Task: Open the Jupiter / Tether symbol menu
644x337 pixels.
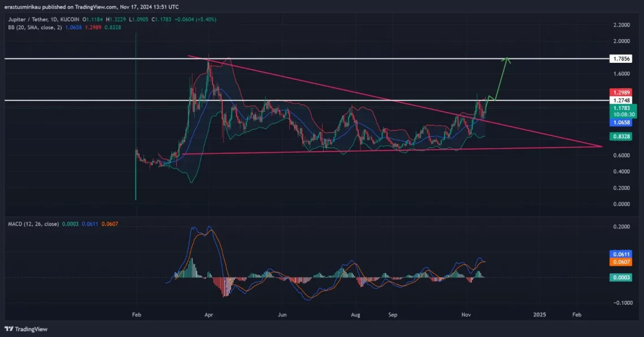Action: pyautogui.click(x=28, y=19)
